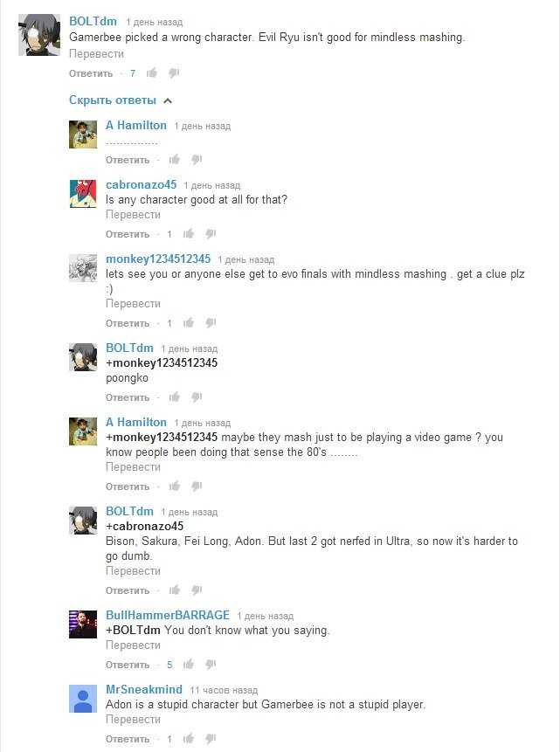Thumbs down monkey1234512345's evo finals reply

click(211, 323)
